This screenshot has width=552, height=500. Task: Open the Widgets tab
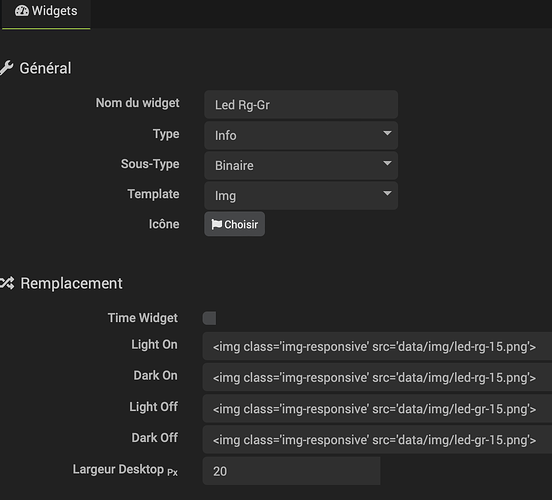point(46,13)
